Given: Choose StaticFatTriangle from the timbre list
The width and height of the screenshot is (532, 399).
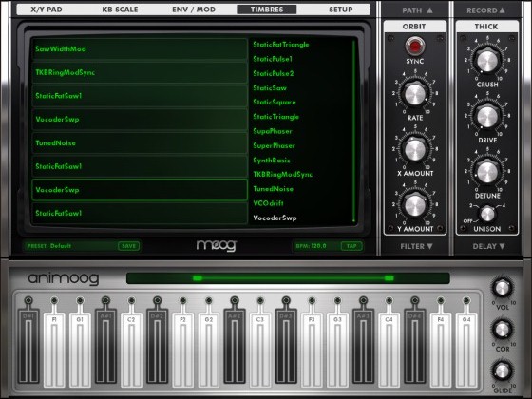Looking at the screenshot, I should 281,45.
